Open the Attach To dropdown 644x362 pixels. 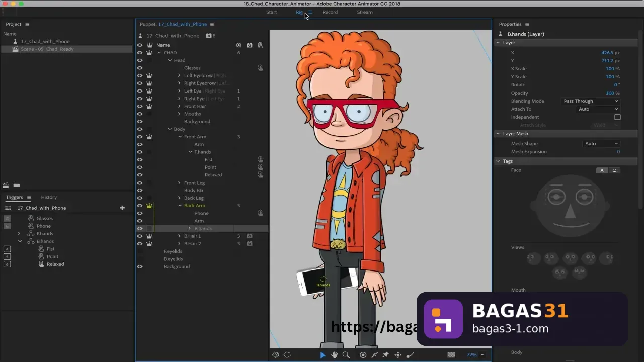(598, 109)
